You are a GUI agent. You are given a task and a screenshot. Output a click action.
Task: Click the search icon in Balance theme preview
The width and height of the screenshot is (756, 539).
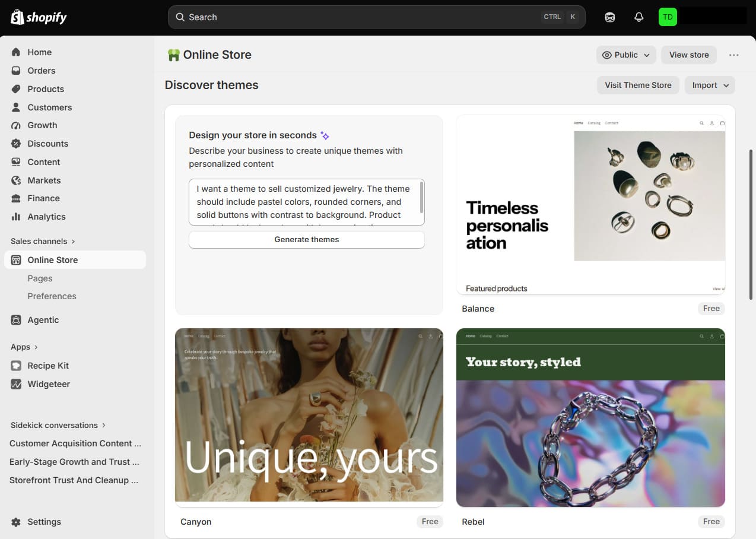coord(702,123)
